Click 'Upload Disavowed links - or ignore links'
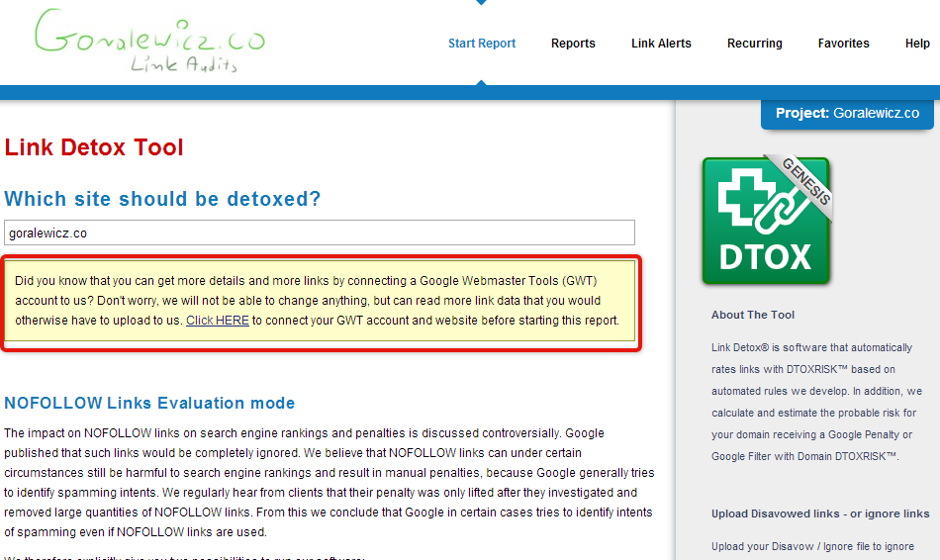940x560 pixels. coord(820,513)
